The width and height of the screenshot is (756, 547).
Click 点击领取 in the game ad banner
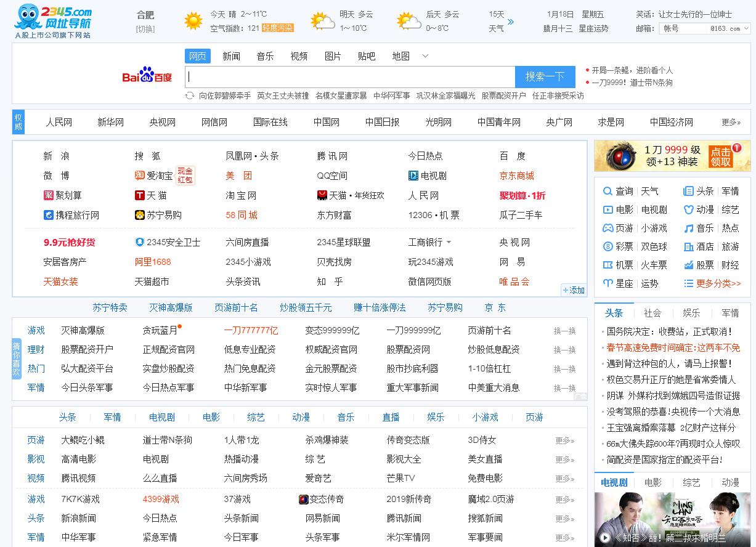click(x=720, y=156)
